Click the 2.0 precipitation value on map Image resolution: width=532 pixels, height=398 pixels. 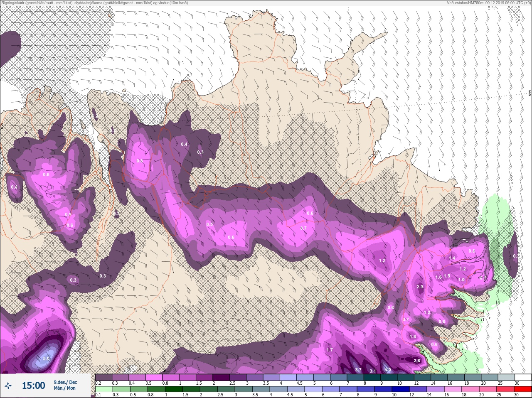click(x=419, y=287)
